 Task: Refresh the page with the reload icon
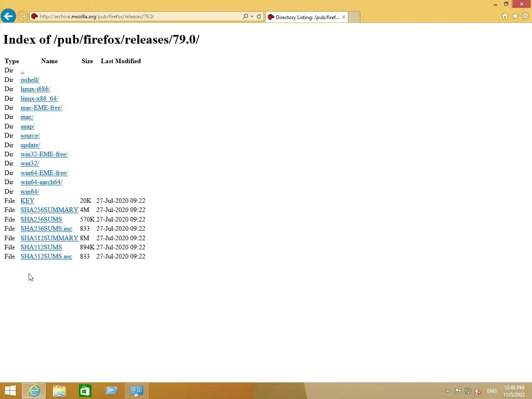[x=259, y=17]
